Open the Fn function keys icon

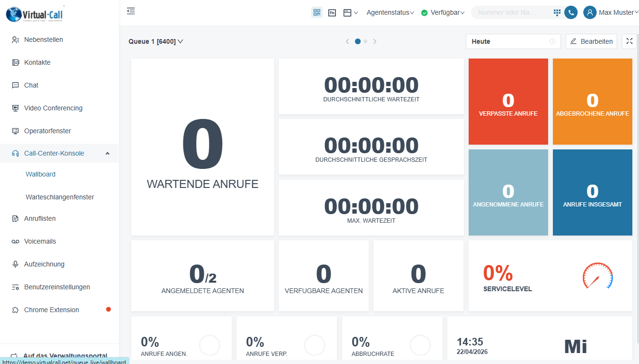pyautogui.click(x=332, y=13)
